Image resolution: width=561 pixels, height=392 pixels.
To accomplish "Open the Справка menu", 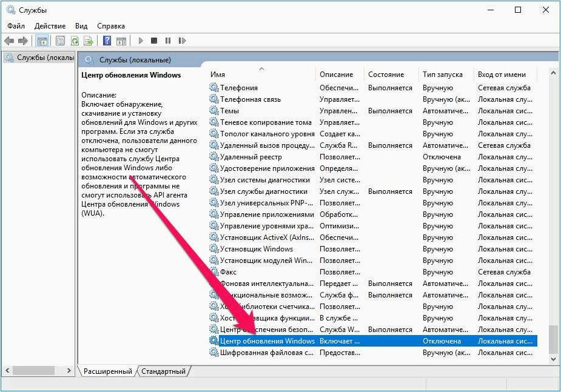I will pos(111,26).
